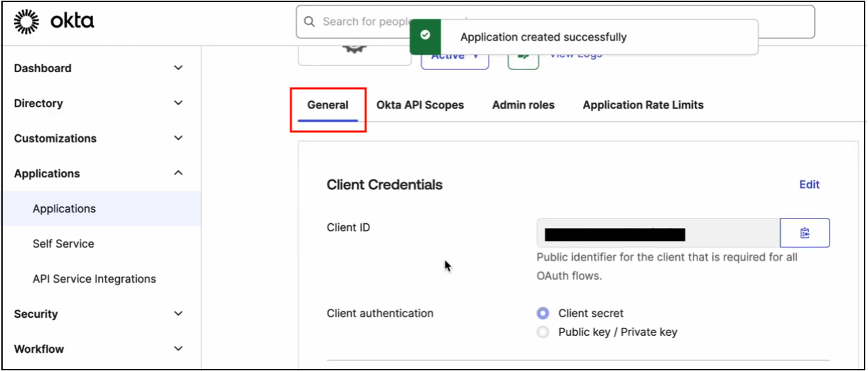Click the Client Credentials heading

click(x=385, y=185)
